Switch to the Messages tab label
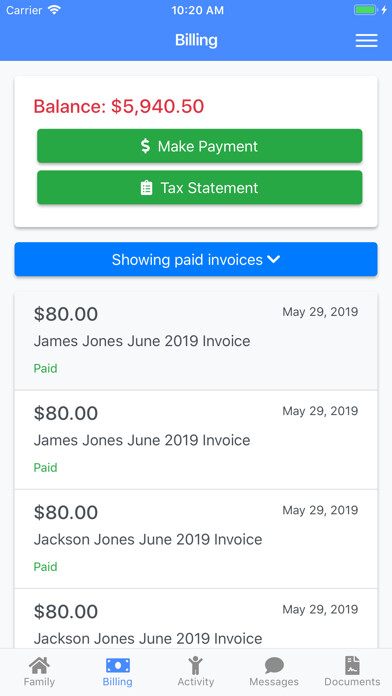The width and height of the screenshot is (392, 696). coord(274,682)
